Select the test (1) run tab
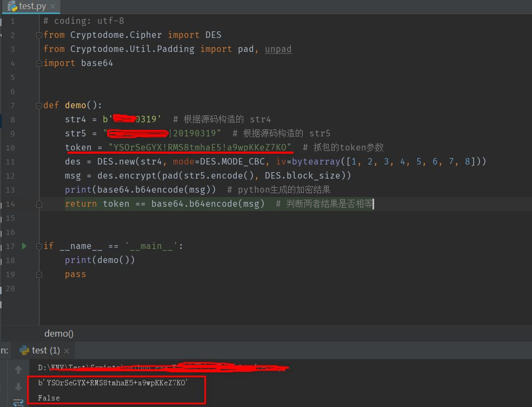532x407 pixels. (44, 350)
